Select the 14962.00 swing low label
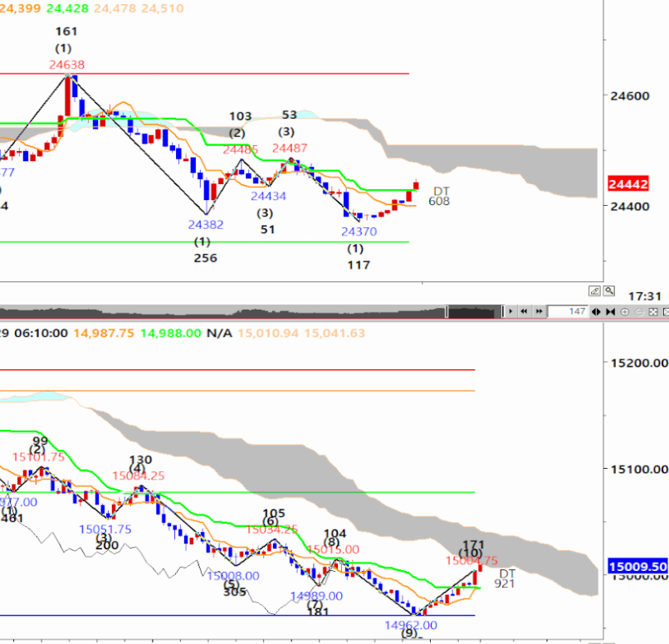 point(410,624)
